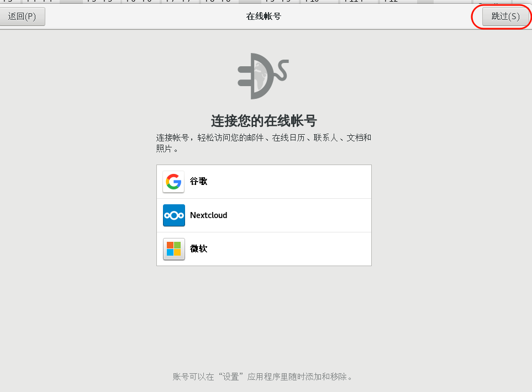Click the divider between Google and Nextcloud rows
This screenshot has width=532, height=392.
(264, 198)
